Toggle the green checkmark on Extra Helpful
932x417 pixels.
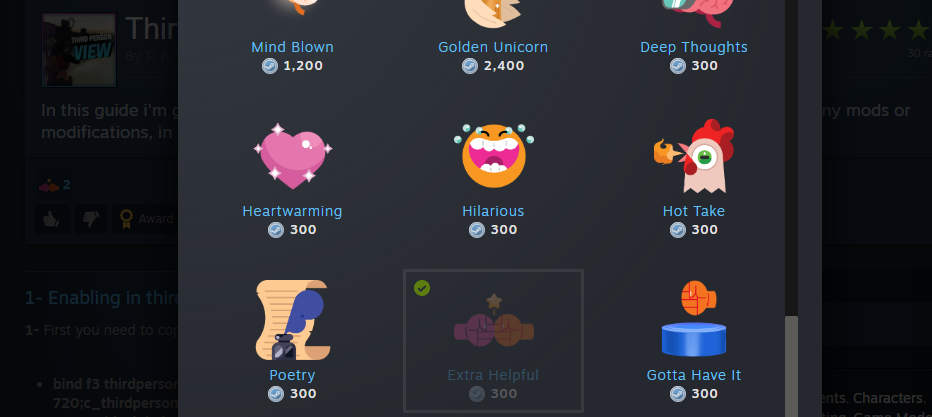pos(422,288)
